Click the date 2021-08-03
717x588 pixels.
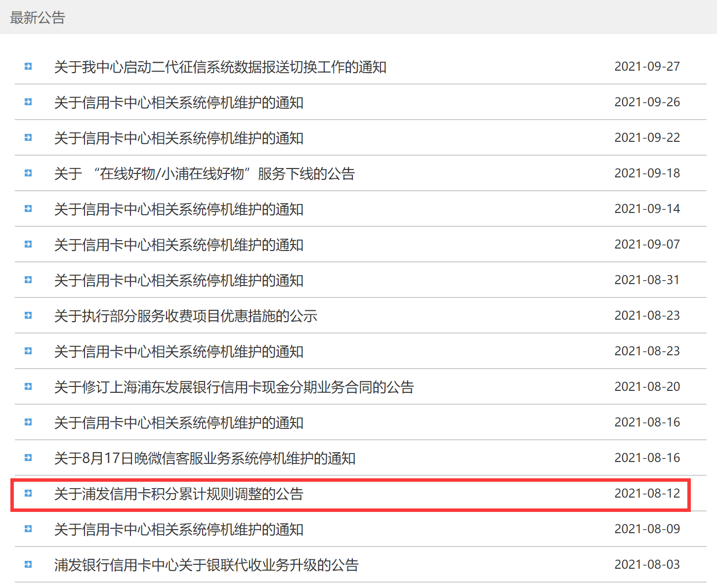(647, 564)
